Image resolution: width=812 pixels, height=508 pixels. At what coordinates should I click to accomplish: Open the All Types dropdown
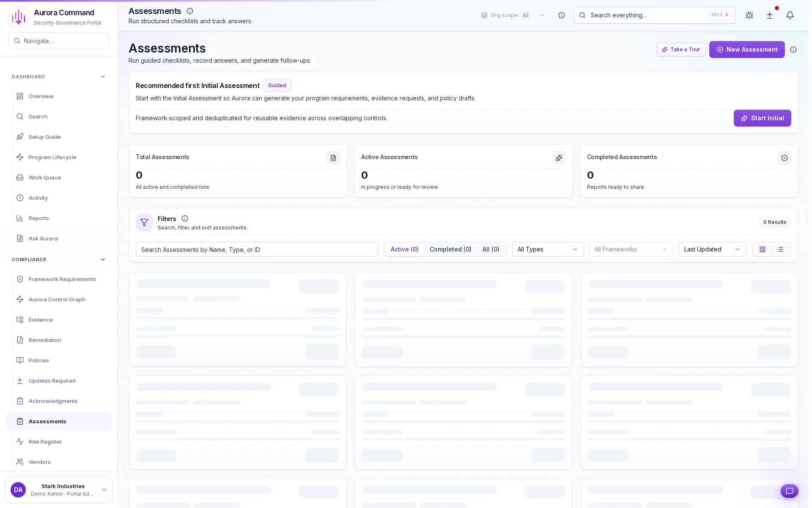pyautogui.click(x=548, y=249)
